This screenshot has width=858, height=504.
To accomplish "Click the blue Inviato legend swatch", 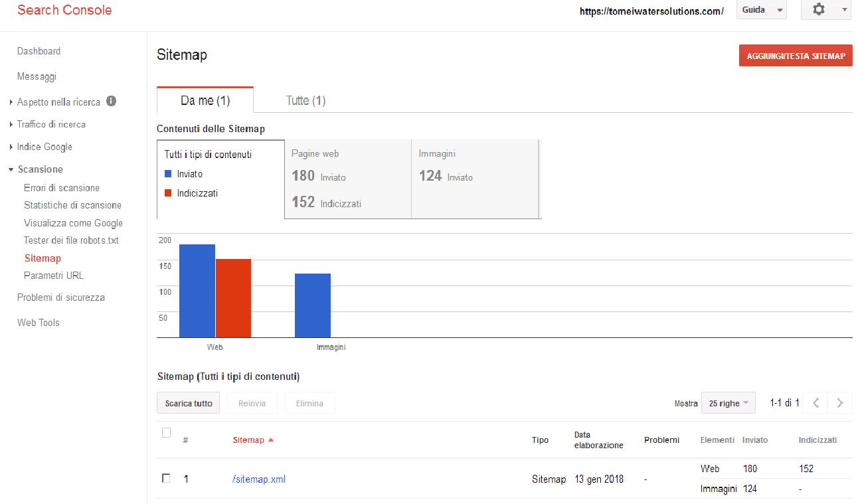I will (x=168, y=174).
